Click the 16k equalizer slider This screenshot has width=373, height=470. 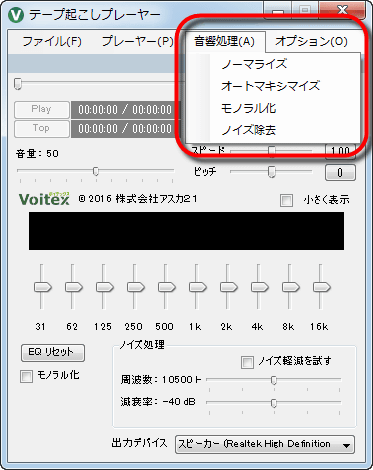[x=321, y=287]
